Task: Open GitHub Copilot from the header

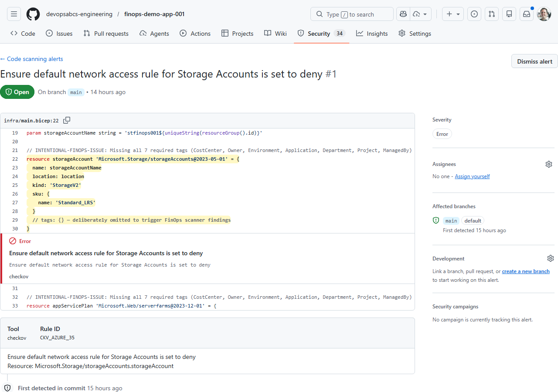Action: pos(403,14)
